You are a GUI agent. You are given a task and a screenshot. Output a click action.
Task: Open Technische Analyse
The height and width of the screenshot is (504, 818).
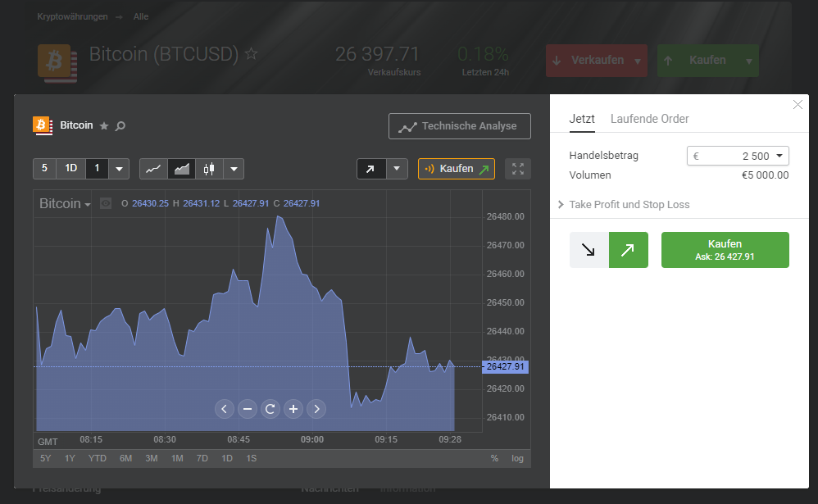pyautogui.click(x=460, y=126)
